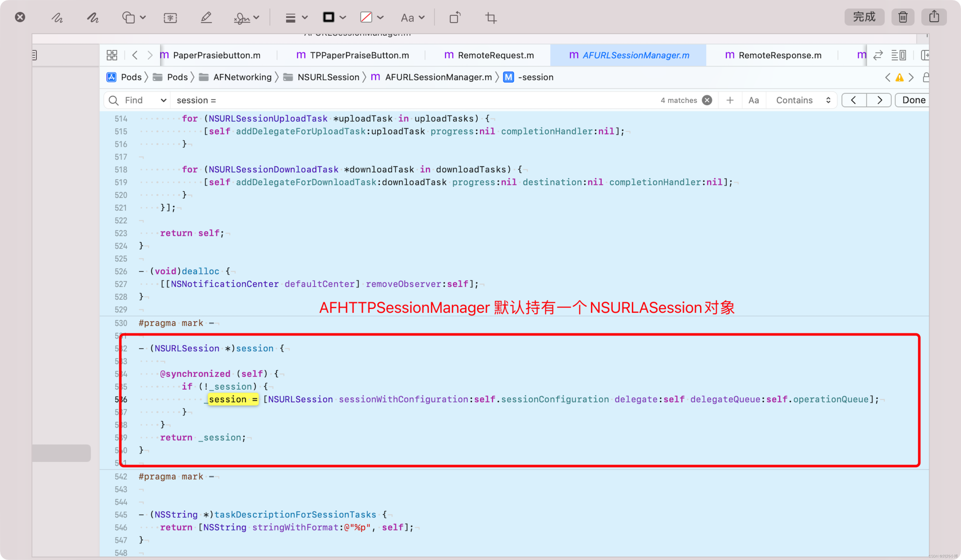Go to next find match
This screenshot has width=961, height=560.
click(879, 100)
